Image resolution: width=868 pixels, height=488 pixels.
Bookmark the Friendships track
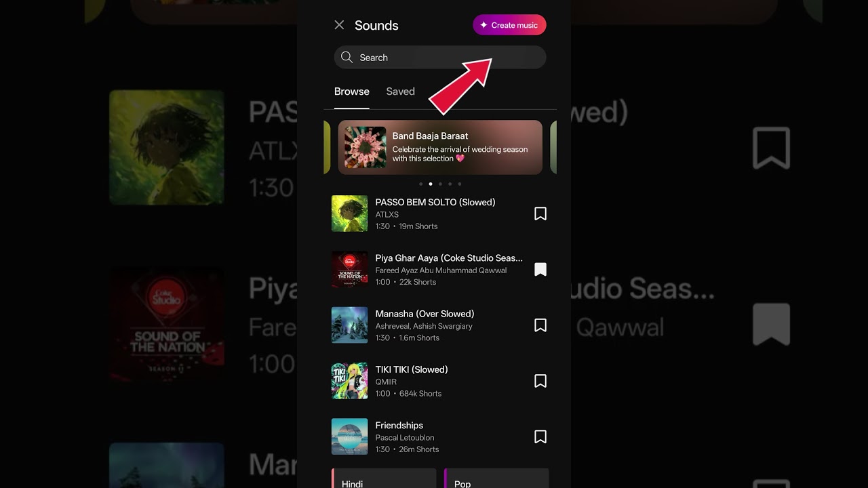[x=540, y=436]
